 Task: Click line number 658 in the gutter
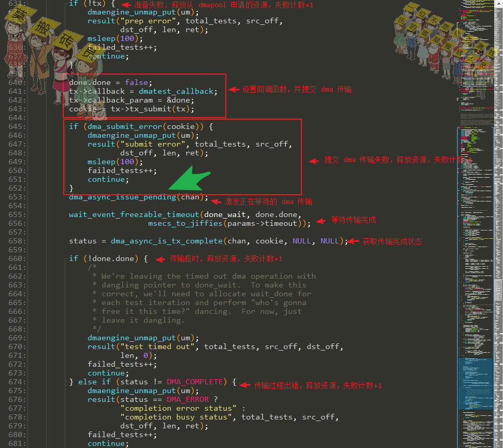(17, 241)
